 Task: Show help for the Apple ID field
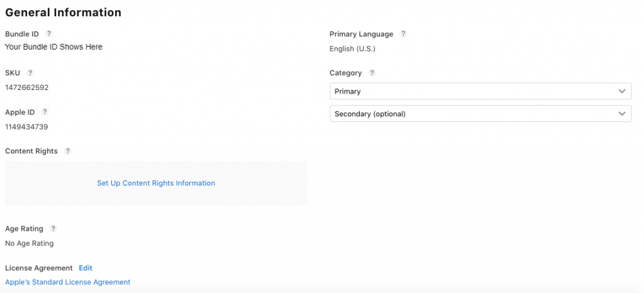coord(45,112)
